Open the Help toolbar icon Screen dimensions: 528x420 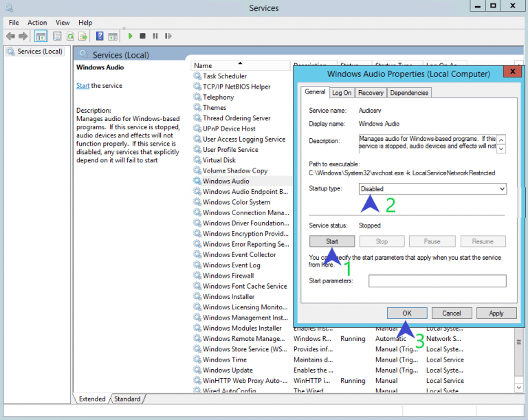[100, 36]
